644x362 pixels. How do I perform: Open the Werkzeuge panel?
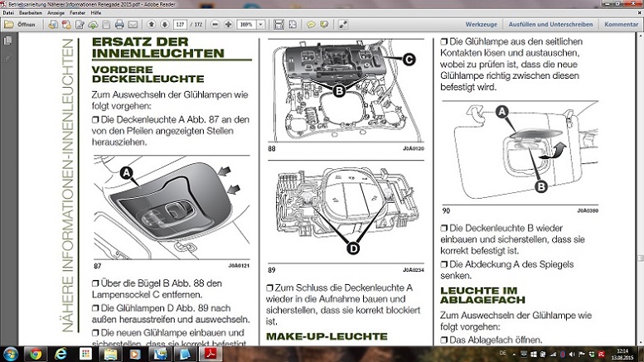pos(481,25)
